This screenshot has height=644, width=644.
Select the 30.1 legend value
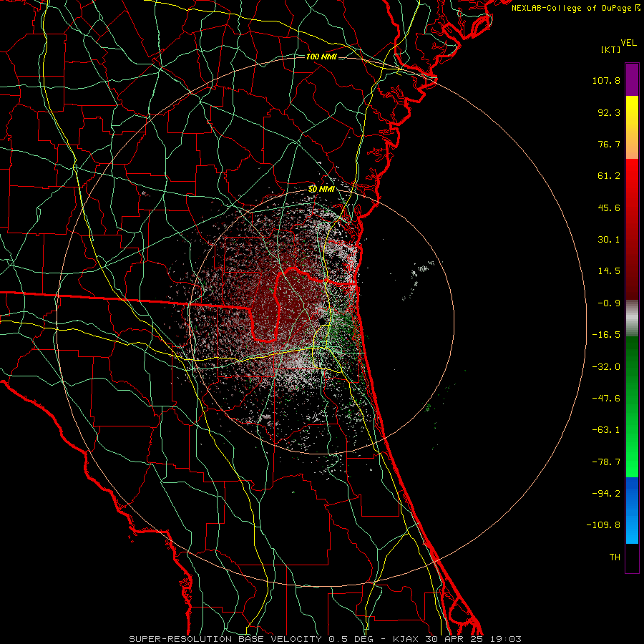609,240
